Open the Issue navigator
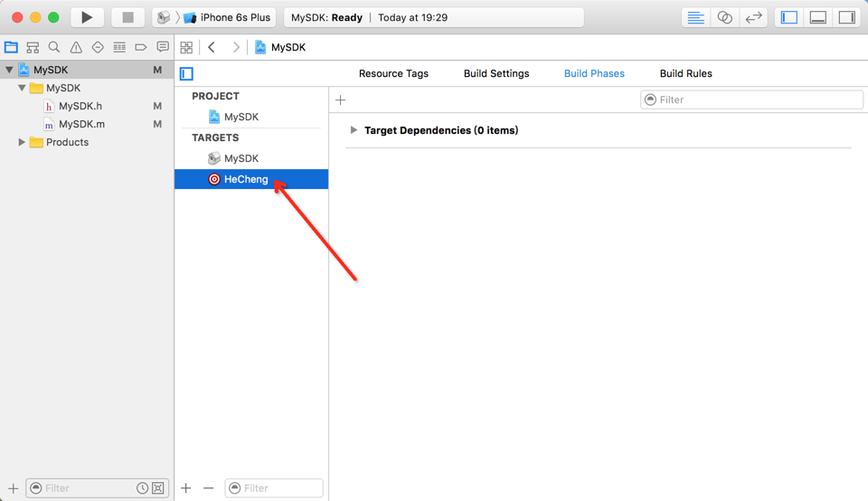 tap(76, 47)
